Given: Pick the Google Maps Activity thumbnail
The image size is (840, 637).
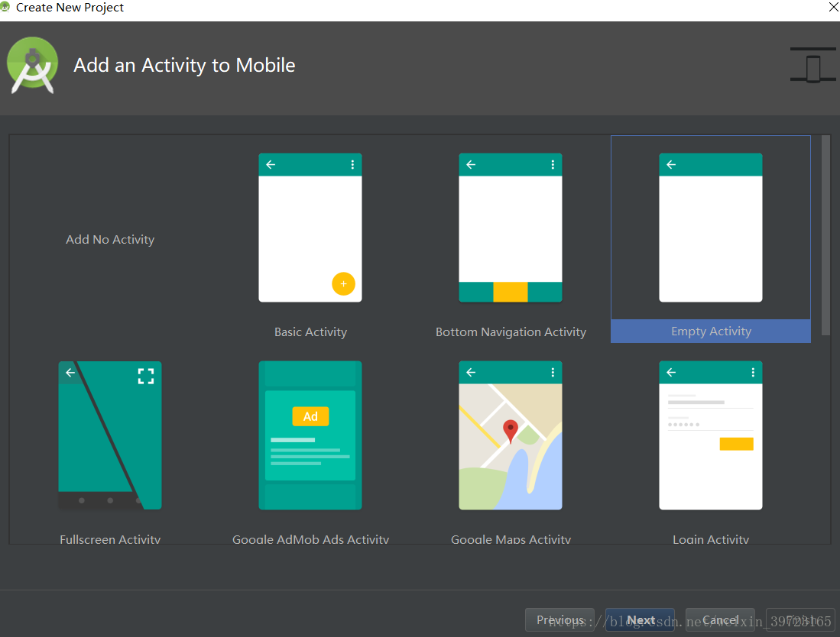Looking at the screenshot, I should click(x=511, y=435).
